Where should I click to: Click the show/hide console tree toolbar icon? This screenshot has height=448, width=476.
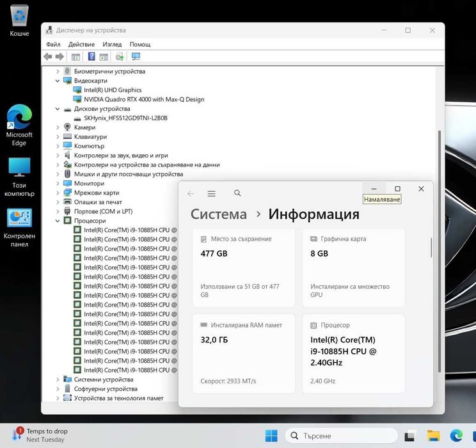75,56
